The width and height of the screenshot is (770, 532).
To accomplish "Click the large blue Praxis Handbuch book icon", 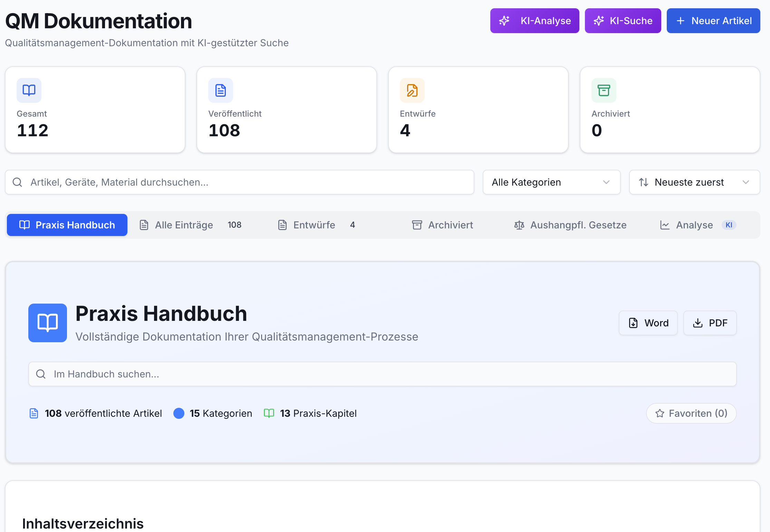I will 48,323.
